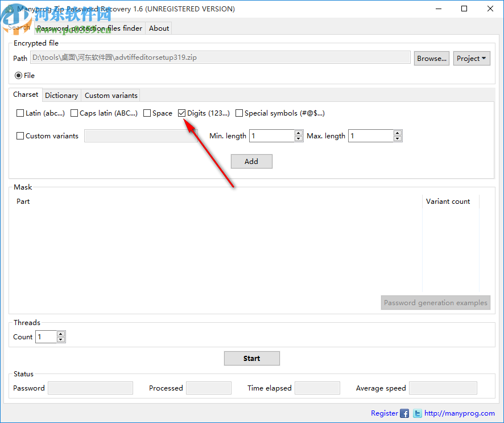This screenshot has width=504, height=423.
Task: Click the Browse button
Action: (431, 58)
